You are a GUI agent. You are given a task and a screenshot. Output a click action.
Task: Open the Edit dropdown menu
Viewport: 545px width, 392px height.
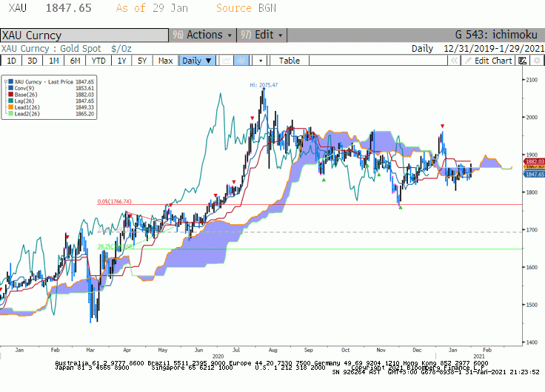coord(261,35)
